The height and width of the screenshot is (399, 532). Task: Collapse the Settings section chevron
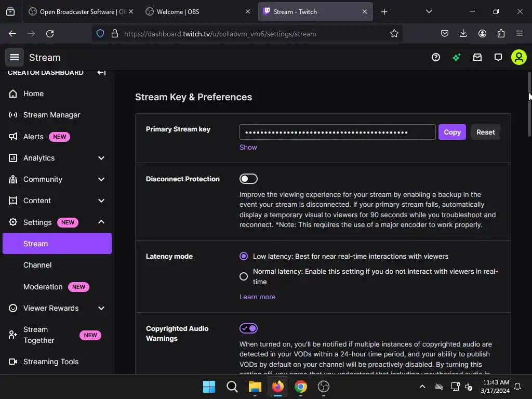(x=101, y=222)
